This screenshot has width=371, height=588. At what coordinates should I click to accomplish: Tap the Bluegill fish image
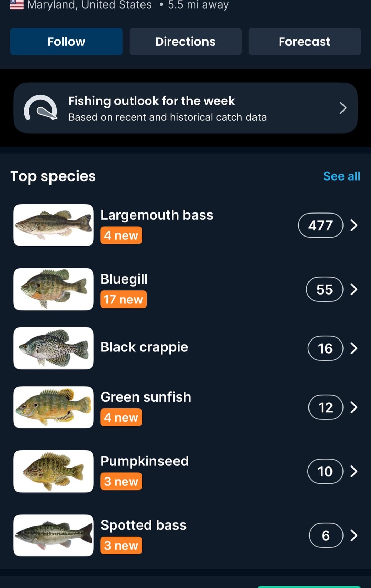tap(54, 289)
